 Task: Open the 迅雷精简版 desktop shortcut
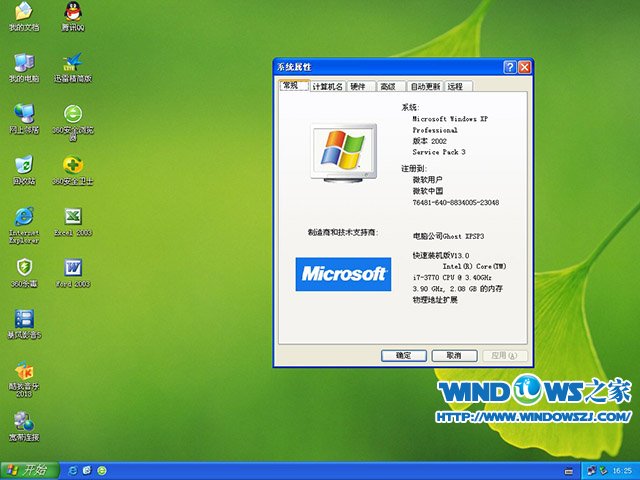73,67
